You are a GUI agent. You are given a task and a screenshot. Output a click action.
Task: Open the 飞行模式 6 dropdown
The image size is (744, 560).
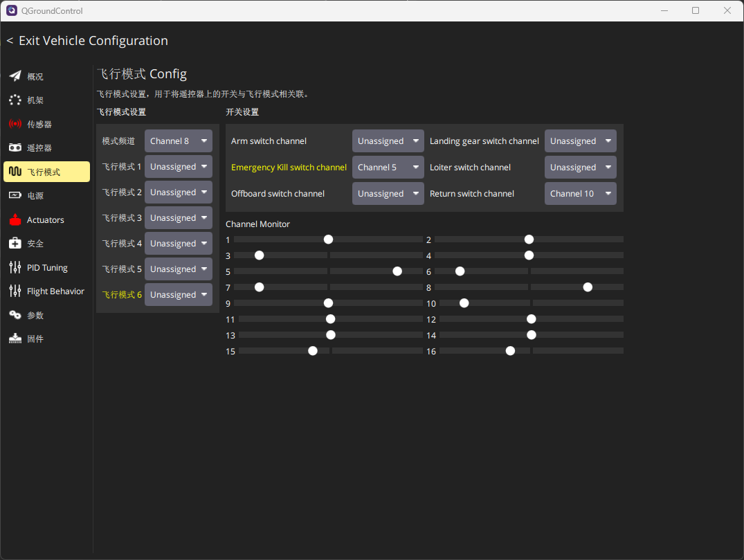coord(178,295)
